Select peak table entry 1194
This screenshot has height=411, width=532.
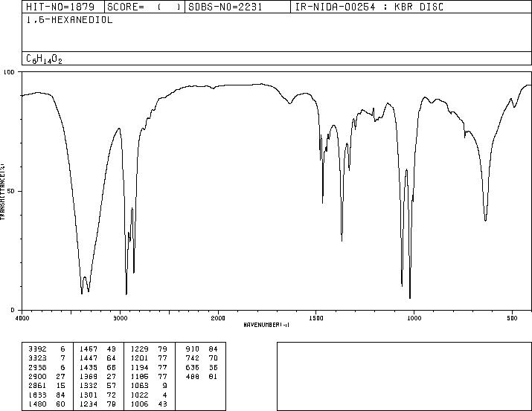(x=139, y=367)
